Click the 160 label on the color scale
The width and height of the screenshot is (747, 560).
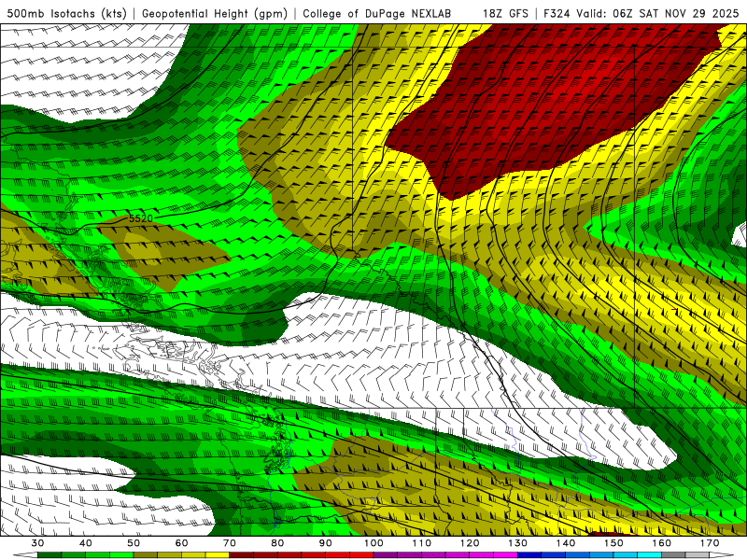coord(662,543)
